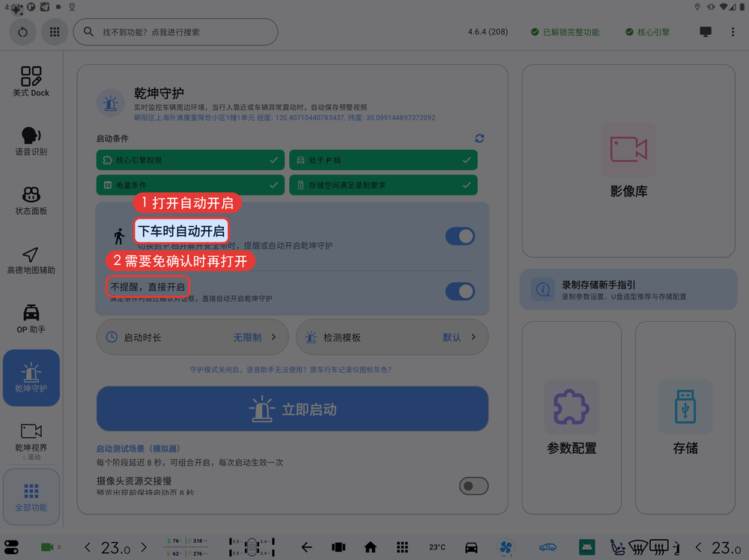The image size is (749, 560).
Task: Select 乾坤守护 in sidebar
Action: 31,377
